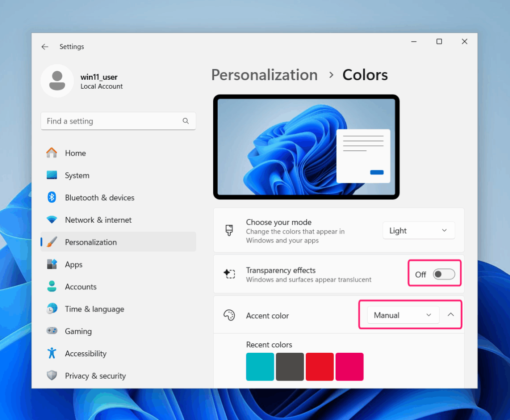Click the desktop preview thumbnail

[x=306, y=147]
